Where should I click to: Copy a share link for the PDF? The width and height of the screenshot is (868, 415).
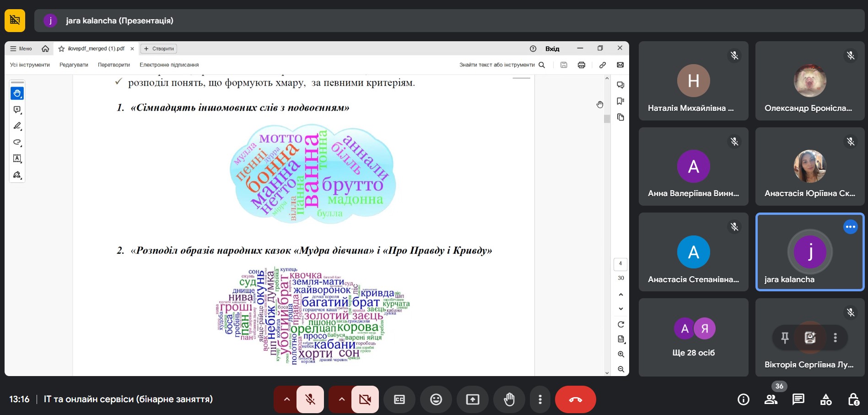[x=603, y=65]
